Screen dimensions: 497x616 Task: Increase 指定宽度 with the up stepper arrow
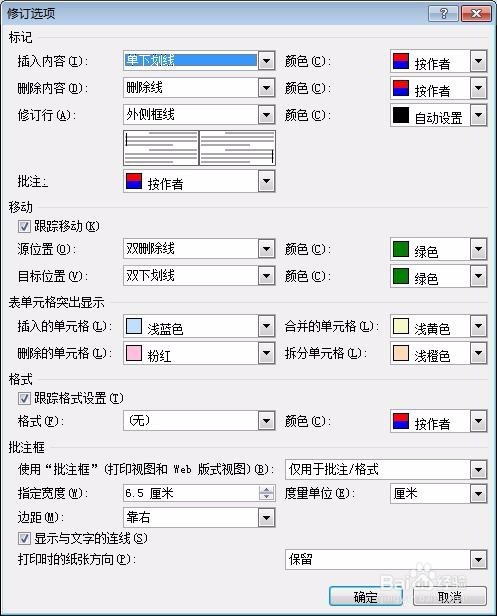click(267, 490)
